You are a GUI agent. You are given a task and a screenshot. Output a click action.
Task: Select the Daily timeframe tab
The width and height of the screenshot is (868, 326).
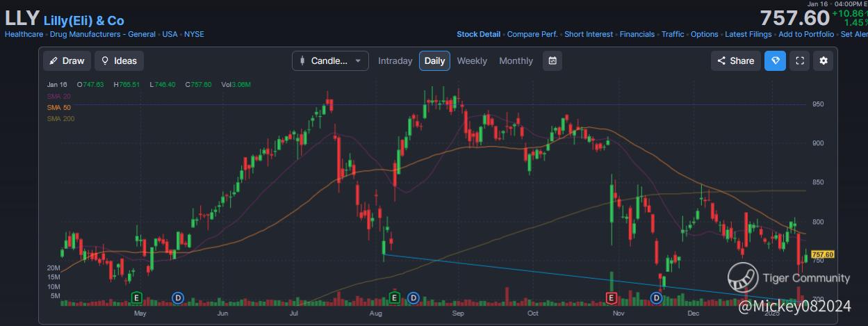(434, 60)
